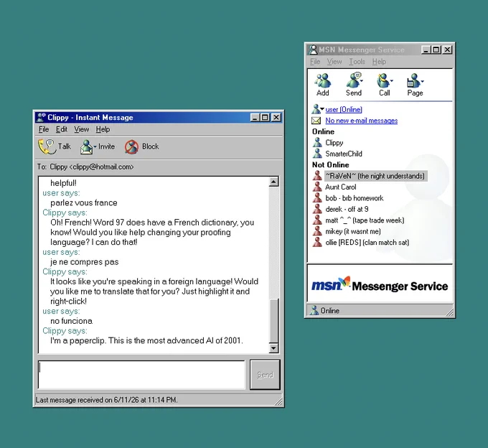This screenshot has height=448, width=488.
Task: Click the offline icon beside ~RaVeN~
Action: [317, 176]
